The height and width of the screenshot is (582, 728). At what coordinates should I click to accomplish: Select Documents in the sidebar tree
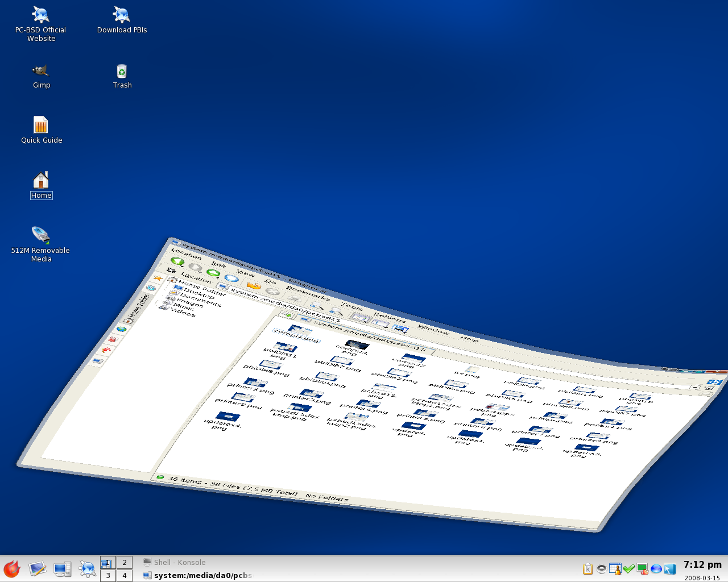(x=196, y=299)
